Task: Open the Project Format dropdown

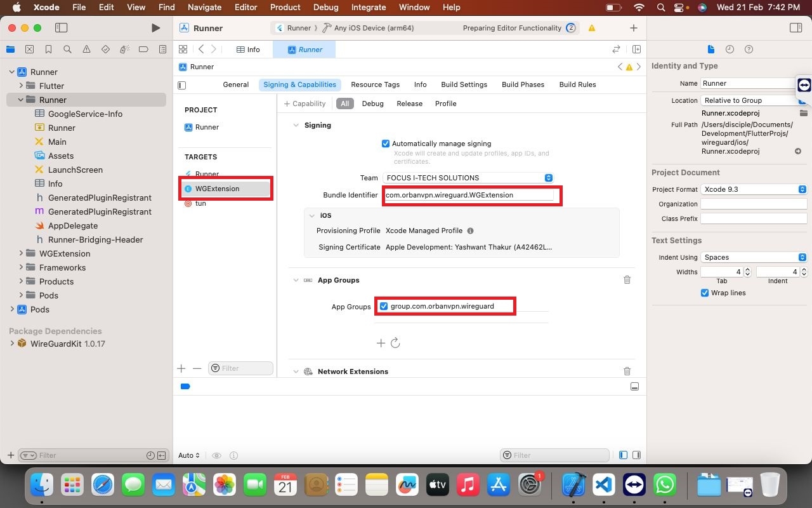Action: coord(754,189)
